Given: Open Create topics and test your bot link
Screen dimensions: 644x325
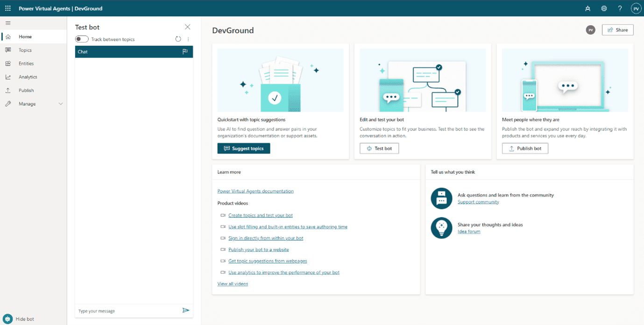Looking at the screenshot, I should (x=261, y=216).
